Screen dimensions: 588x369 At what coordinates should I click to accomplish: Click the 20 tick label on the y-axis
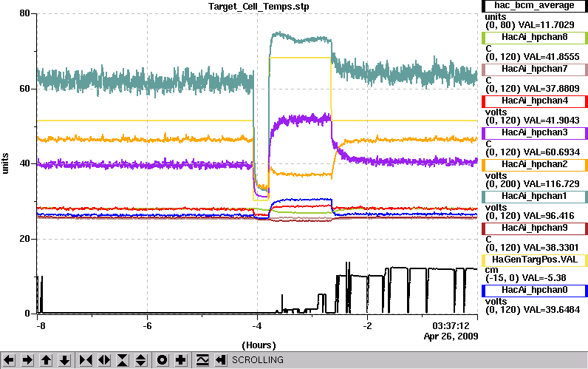tap(24, 239)
